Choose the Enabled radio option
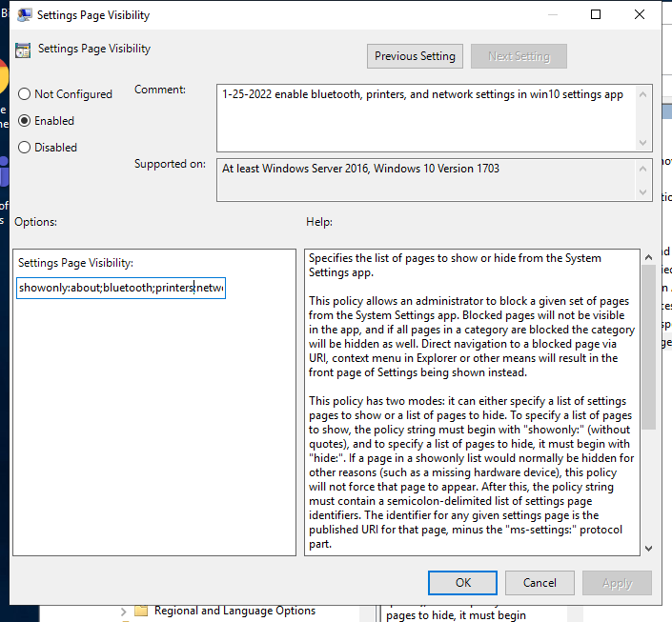This screenshot has height=622, width=672. [25, 121]
